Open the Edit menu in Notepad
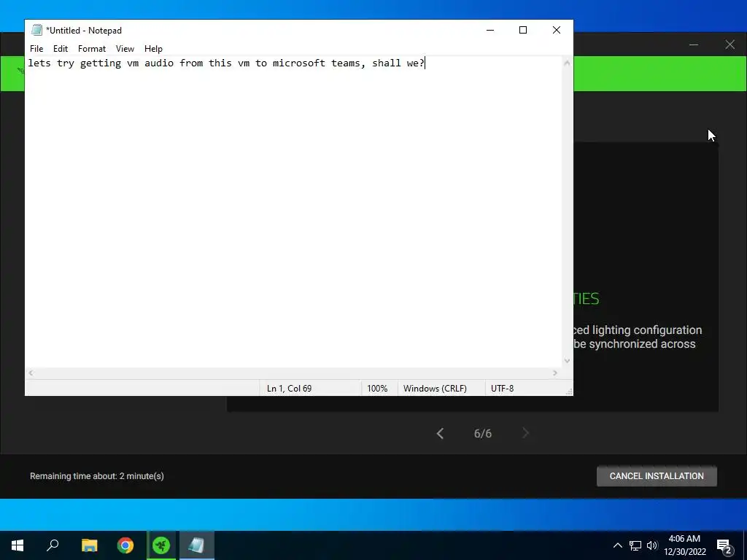Viewport: 747px width, 560px height. point(60,49)
